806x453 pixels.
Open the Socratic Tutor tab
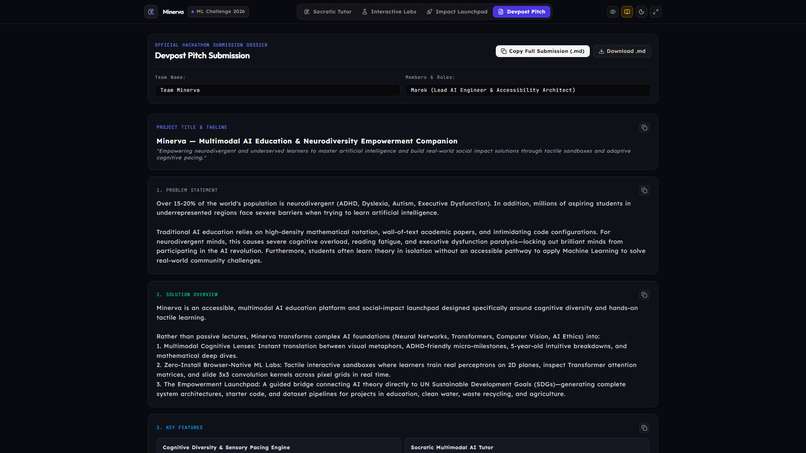click(327, 11)
